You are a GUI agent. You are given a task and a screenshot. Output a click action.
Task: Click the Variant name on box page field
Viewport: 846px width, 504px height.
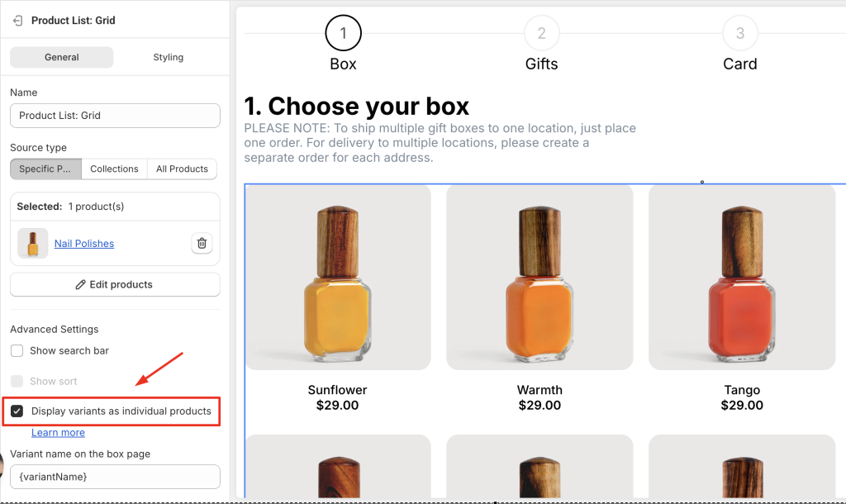point(115,477)
